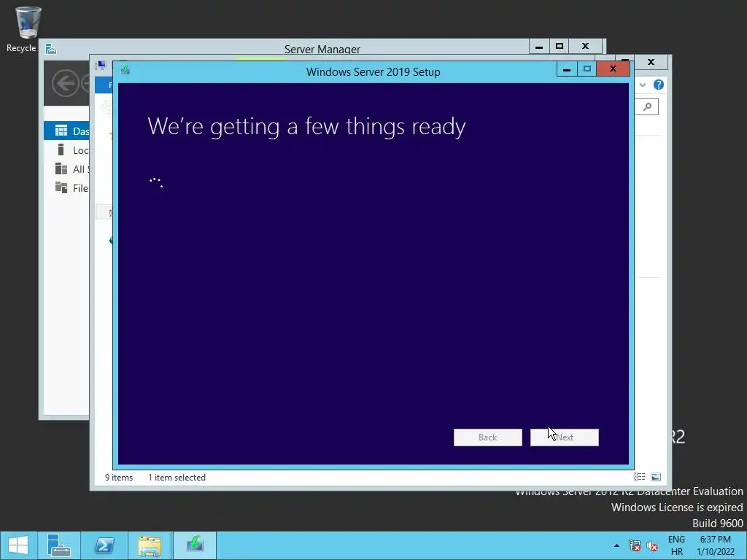The width and height of the screenshot is (747, 560).
Task: Maximize the Server Manager window
Action: [x=560, y=46]
